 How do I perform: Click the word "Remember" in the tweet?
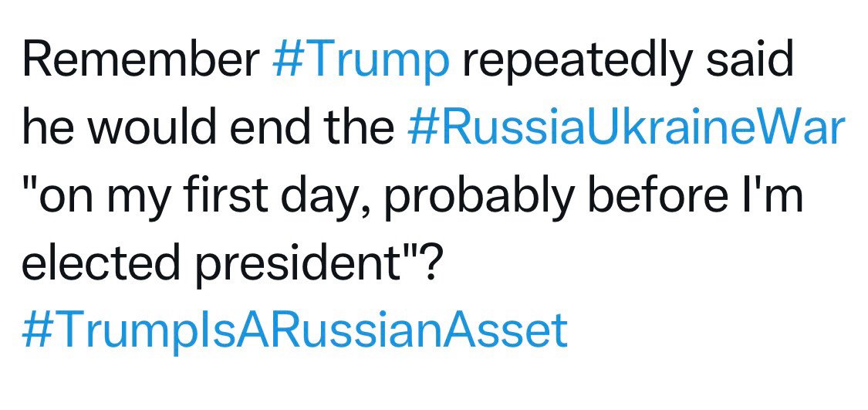click(140, 58)
